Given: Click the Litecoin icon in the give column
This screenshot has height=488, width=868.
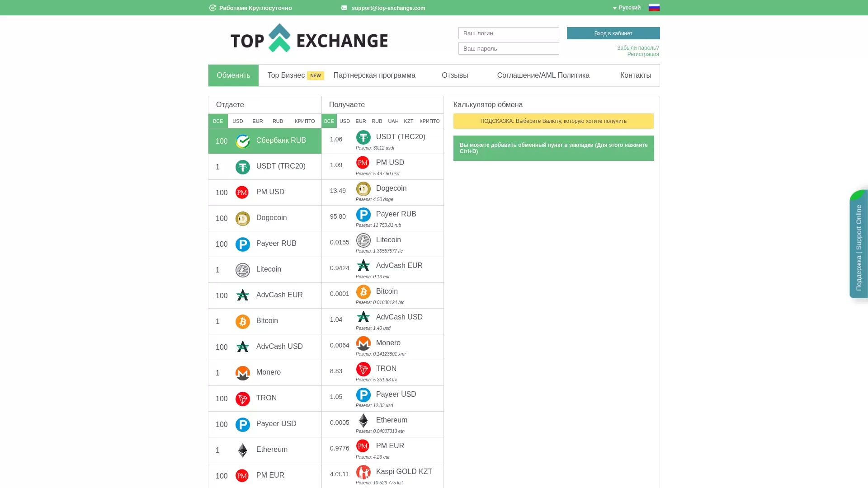Looking at the screenshot, I should coord(243,270).
